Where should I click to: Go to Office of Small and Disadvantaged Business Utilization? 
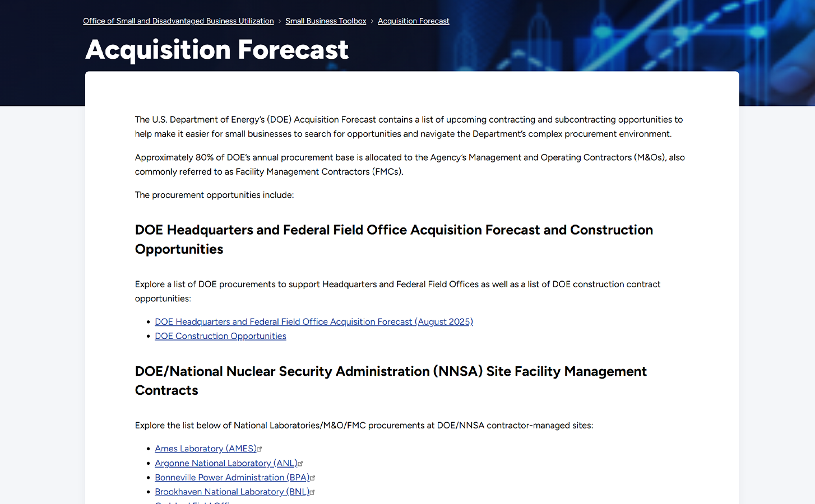tap(178, 21)
